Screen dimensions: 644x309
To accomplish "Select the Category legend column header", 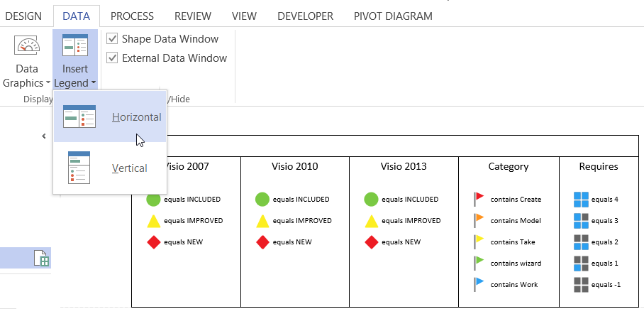I will tap(509, 167).
